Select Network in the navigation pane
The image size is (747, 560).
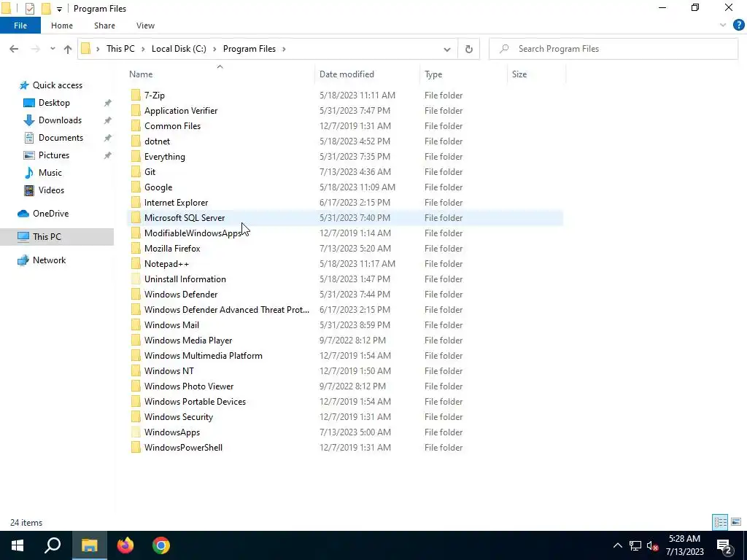(49, 260)
